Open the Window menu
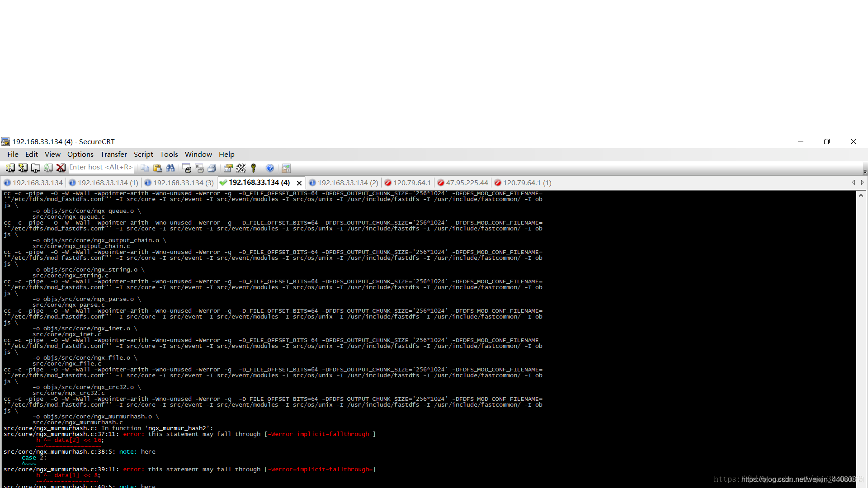 coord(198,154)
